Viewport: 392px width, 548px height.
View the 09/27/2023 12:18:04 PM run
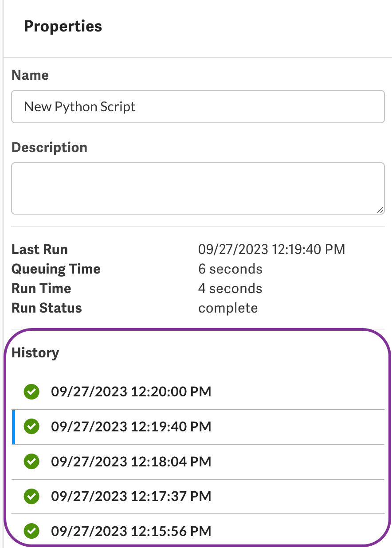131,462
